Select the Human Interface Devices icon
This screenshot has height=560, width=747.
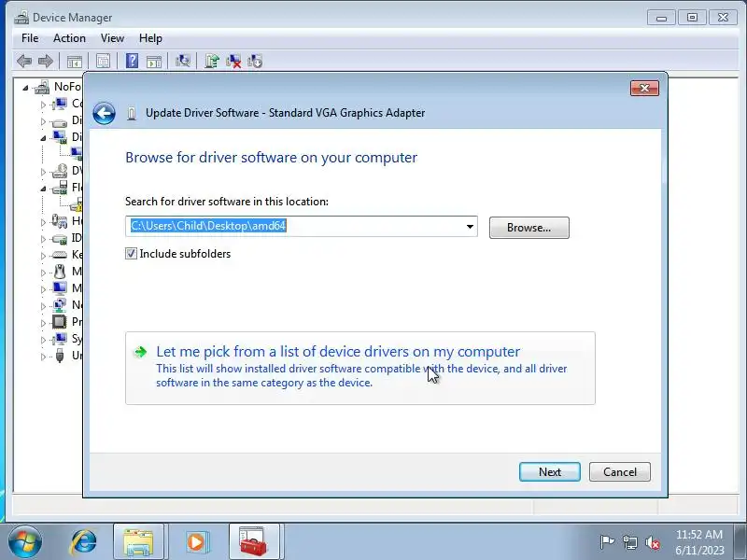click(60, 221)
